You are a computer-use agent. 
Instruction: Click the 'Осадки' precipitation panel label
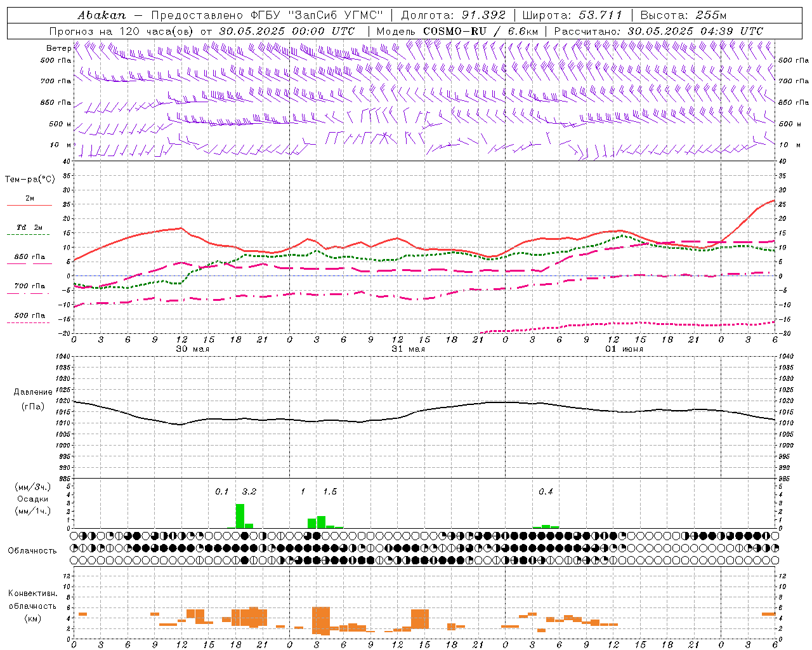(x=32, y=499)
